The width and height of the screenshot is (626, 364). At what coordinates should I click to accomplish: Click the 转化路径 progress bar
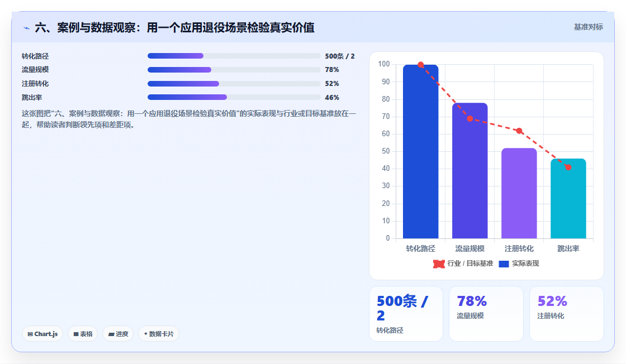click(234, 56)
